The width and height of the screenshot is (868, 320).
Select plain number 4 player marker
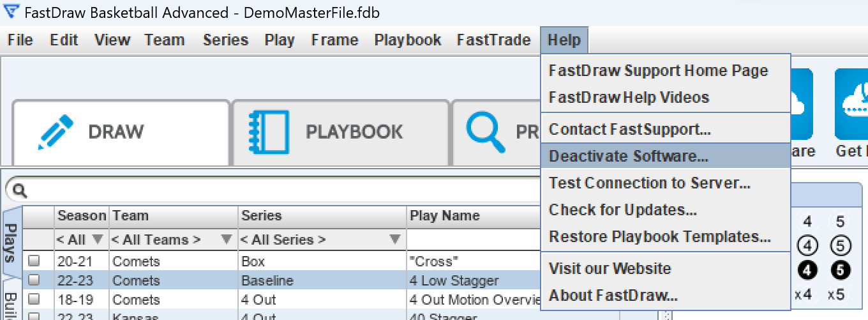(x=807, y=222)
